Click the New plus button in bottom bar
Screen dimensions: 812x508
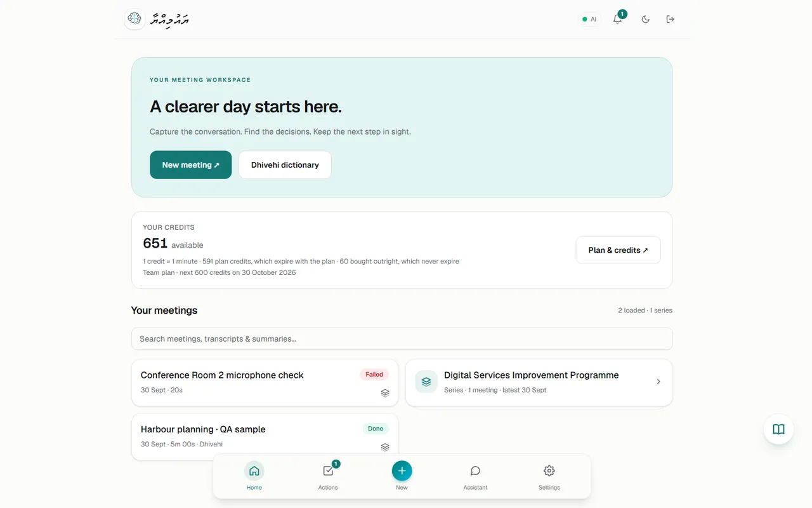(x=402, y=471)
